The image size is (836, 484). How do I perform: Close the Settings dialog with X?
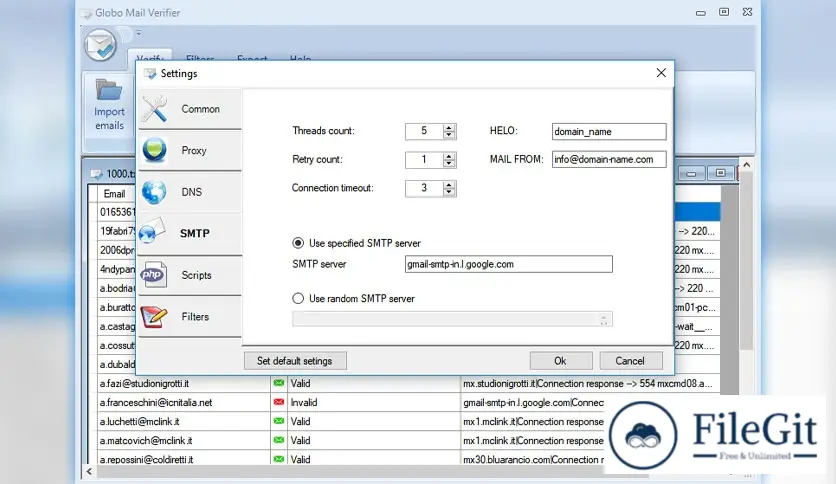tap(661, 72)
